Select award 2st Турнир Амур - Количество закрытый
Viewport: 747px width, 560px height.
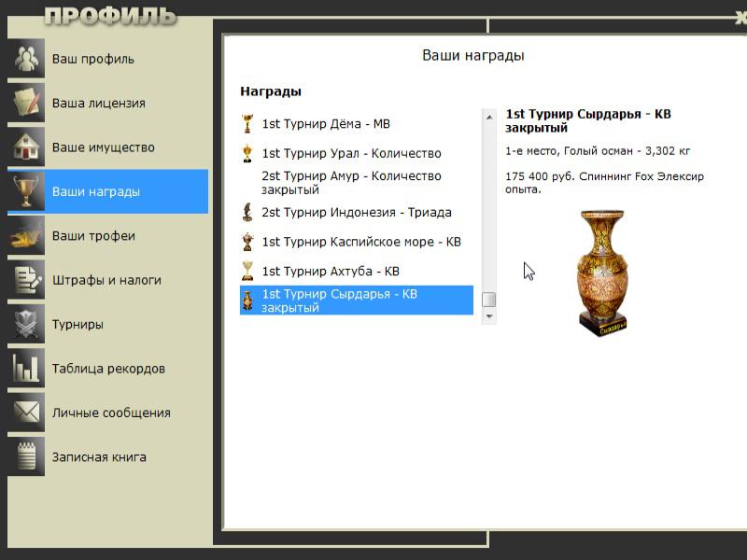[357, 183]
